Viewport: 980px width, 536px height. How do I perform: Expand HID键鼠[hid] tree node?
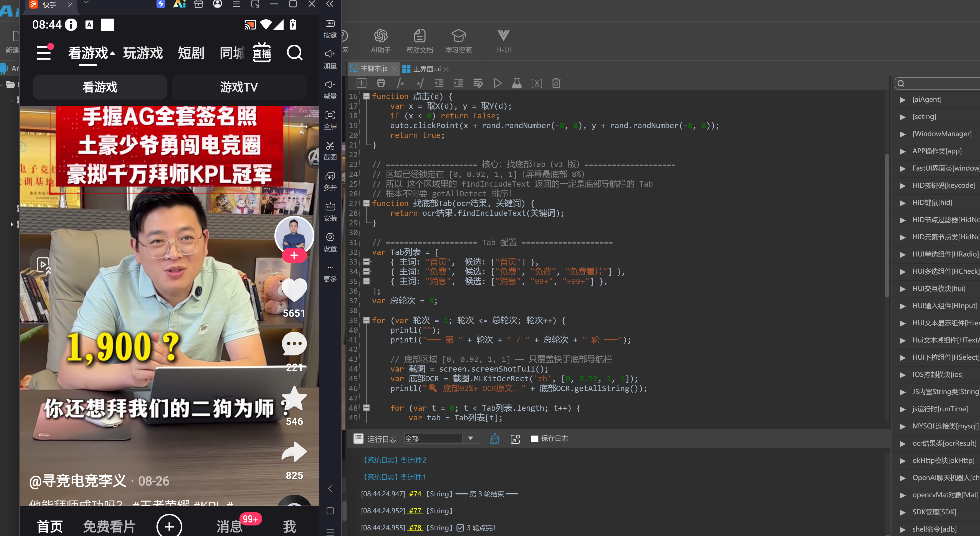coord(903,203)
